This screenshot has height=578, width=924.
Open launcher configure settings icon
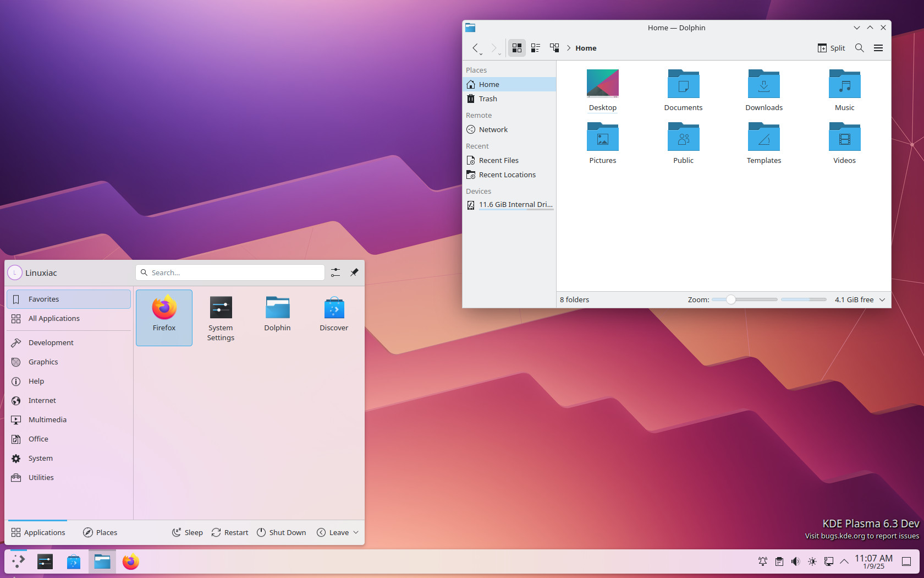(335, 272)
